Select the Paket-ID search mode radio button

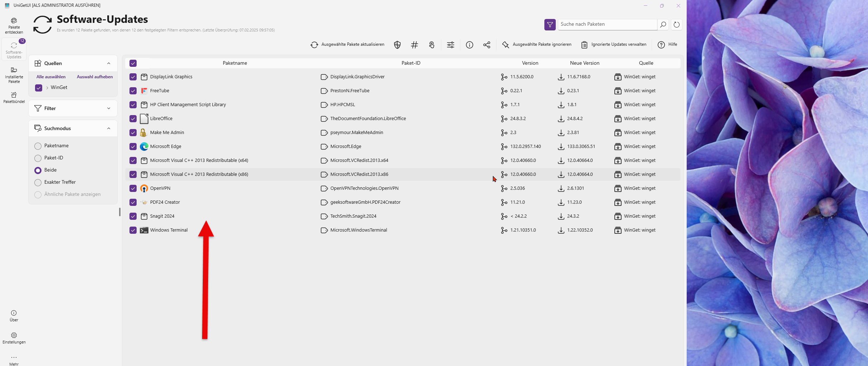coord(38,158)
